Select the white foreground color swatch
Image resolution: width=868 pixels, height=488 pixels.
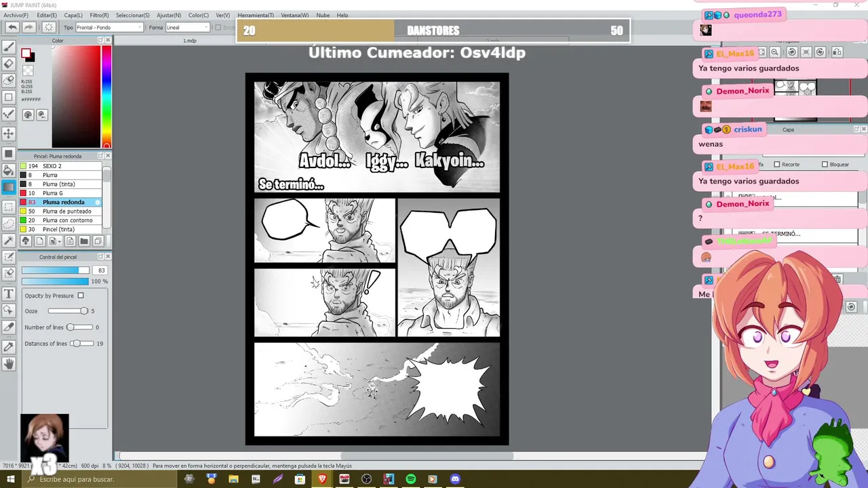[x=26, y=53]
